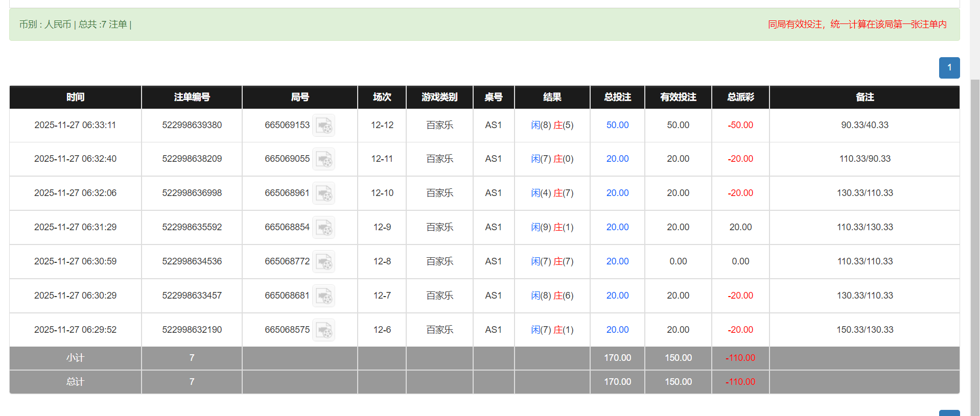Click currency summary 币别 : 人民币
Viewport: 980px width, 416px height.
[x=45, y=25]
